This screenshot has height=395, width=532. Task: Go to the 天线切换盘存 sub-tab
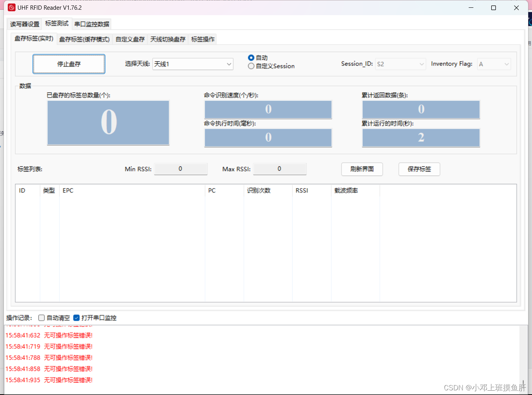168,39
